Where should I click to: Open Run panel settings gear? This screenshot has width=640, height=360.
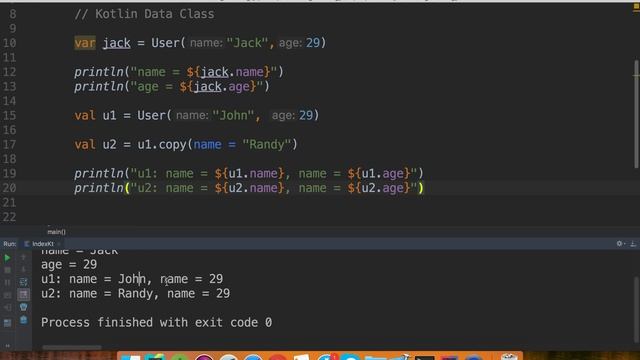click(620, 244)
